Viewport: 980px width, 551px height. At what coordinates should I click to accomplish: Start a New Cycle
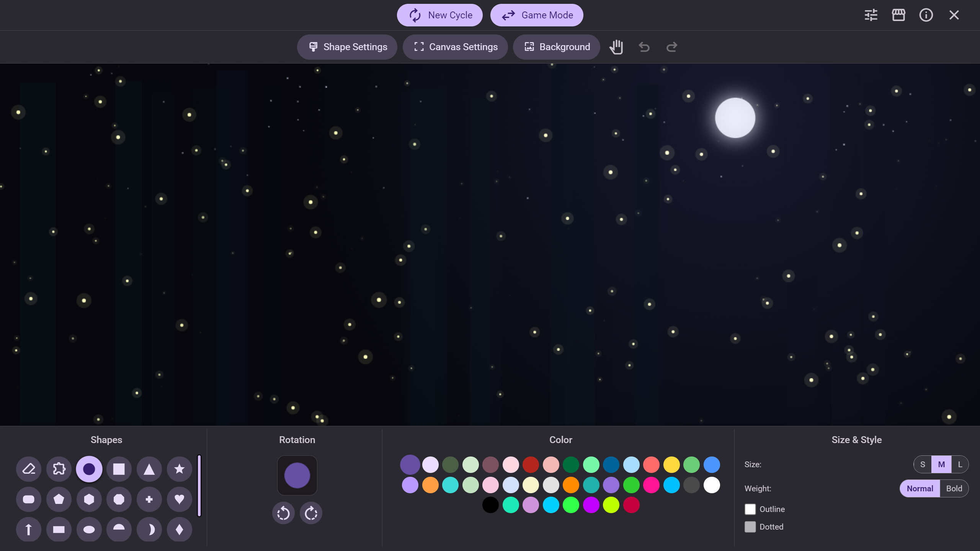tap(439, 15)
